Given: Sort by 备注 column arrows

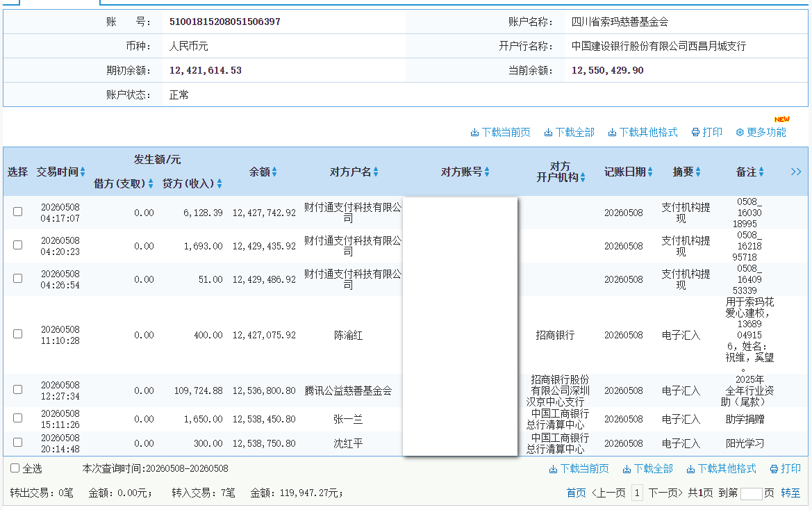Looking at the screenshot, I should click(x=761, y=172).
